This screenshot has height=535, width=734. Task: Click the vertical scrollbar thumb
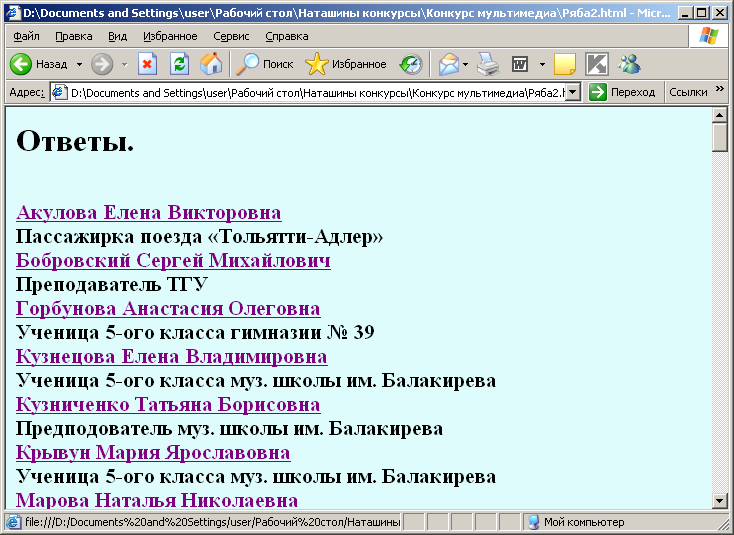click(719, 137)
